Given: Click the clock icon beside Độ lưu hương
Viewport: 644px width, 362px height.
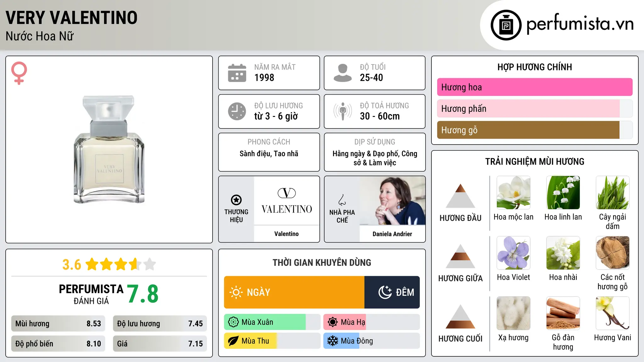Looking at the screenshot, I should point(237,111).
